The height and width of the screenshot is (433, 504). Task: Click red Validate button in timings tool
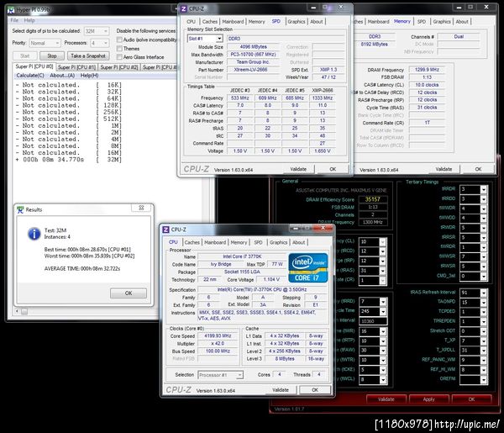[386, 399]
